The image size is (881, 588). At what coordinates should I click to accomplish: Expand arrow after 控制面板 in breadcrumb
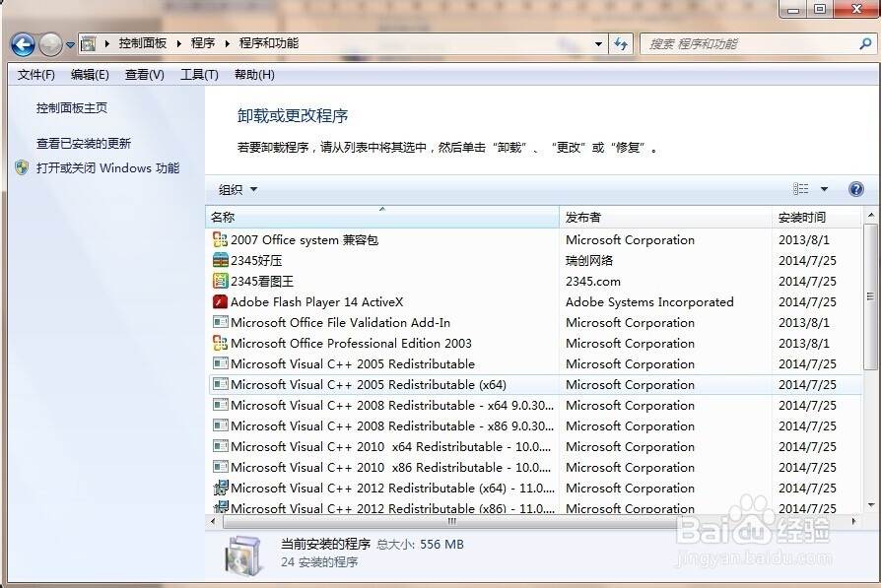click(178, 43)
